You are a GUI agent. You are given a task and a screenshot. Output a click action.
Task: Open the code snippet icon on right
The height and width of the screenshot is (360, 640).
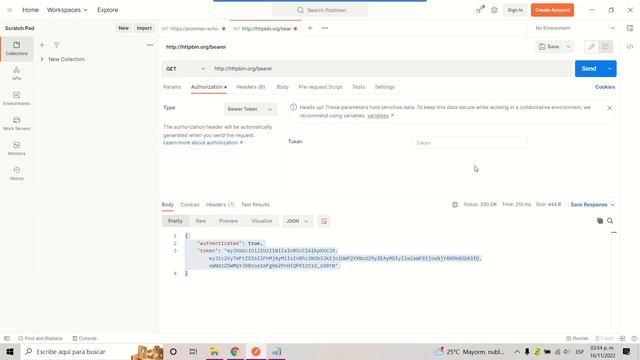pyautogui.click(x=630, y=47)
